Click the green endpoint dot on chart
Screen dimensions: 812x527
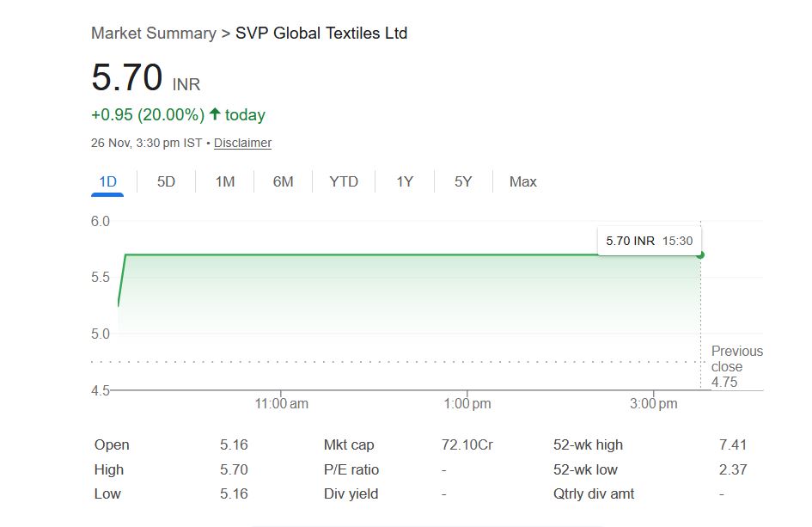click(x=700, y=254)
